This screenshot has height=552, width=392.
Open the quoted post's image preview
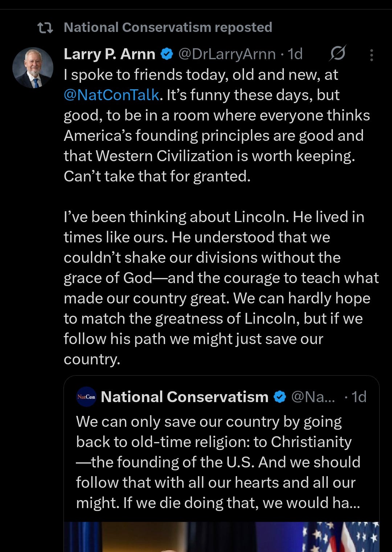(221, 537)
